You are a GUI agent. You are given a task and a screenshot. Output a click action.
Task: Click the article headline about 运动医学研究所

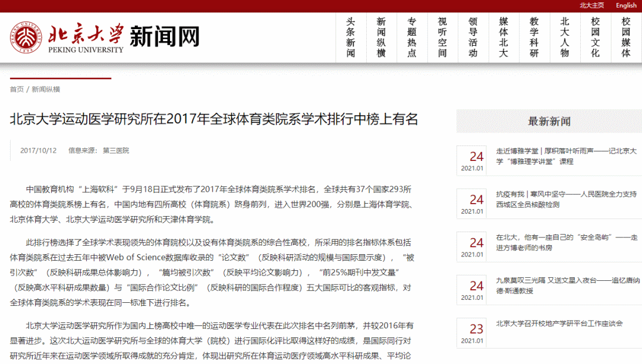pyautogui.click(x=214, y=119)
